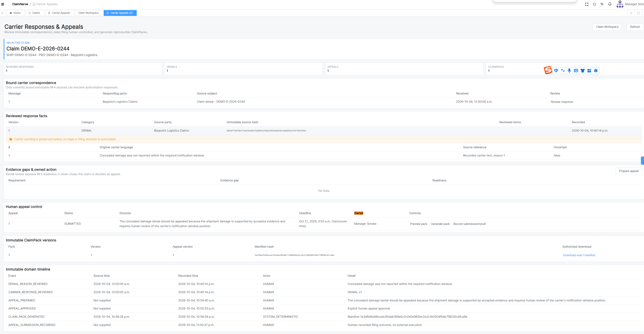
Task: Download exact manifest link
Action: click(x=579, y=255)
